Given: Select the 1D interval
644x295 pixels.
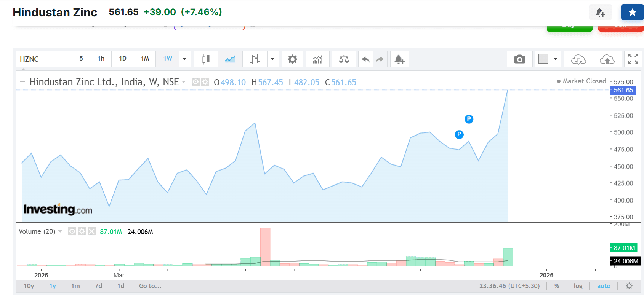Looking at the screenshot, I should [x=123, y=59].
